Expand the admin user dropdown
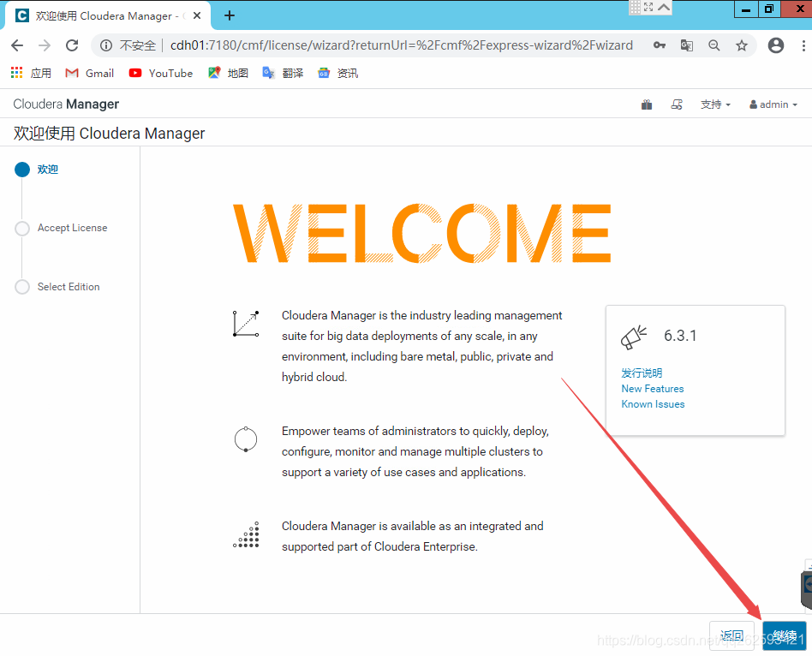812x656 pixels. [x=773, y=104]
